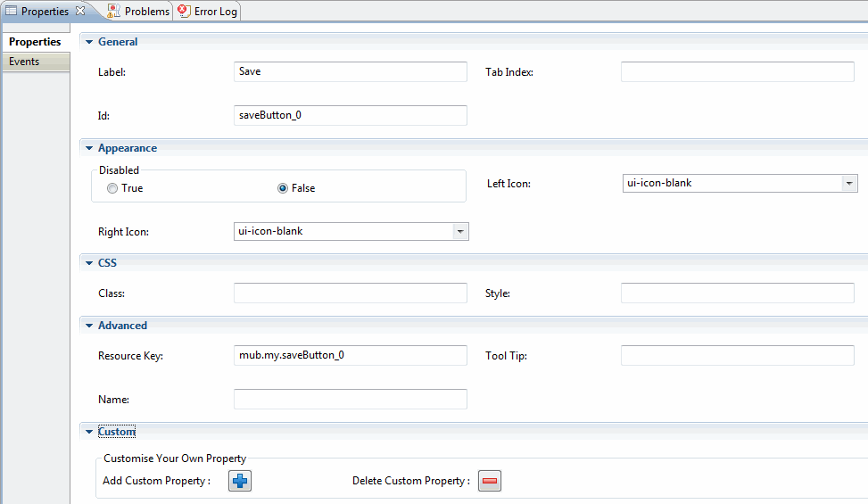Click the Tool Tip input field

pyautogui.click(x=738, y=356)
